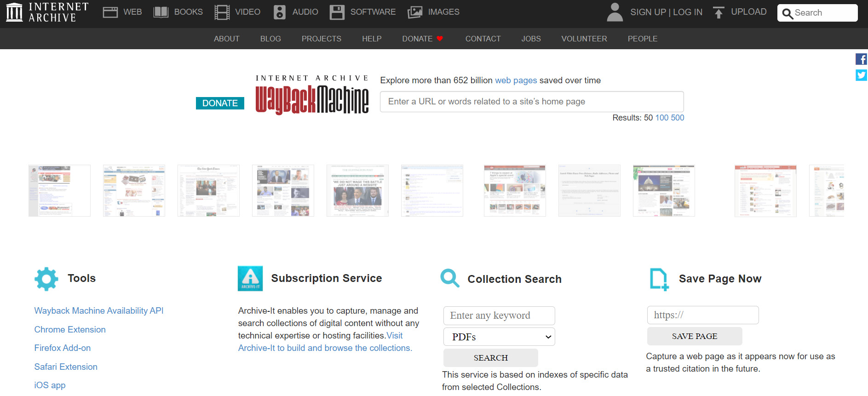Open the Software floppy disk icon
This screenshot has width=868, height=396.
tap(337, 12)
